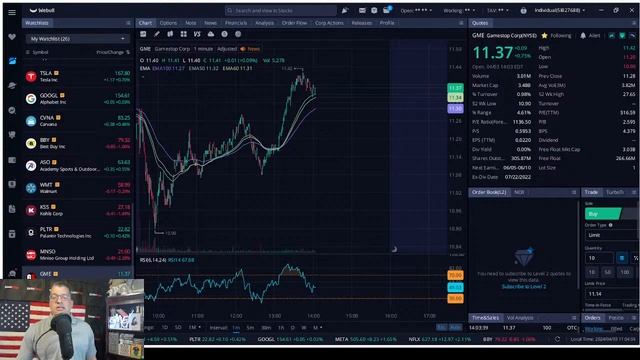Viewport: 640px width, 360px height.
Task: Click the Order Type help icon
Action: tap(611, 225)
